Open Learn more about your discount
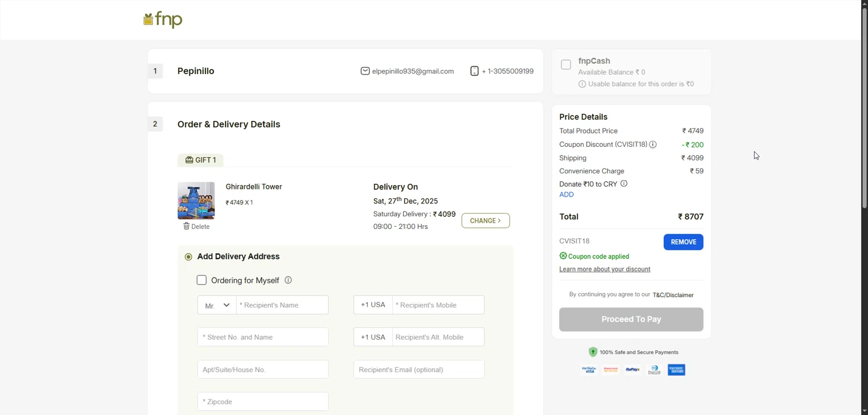The width and height of the screenshot is (868, 415). pyautogui.click(x=605, y=269)
